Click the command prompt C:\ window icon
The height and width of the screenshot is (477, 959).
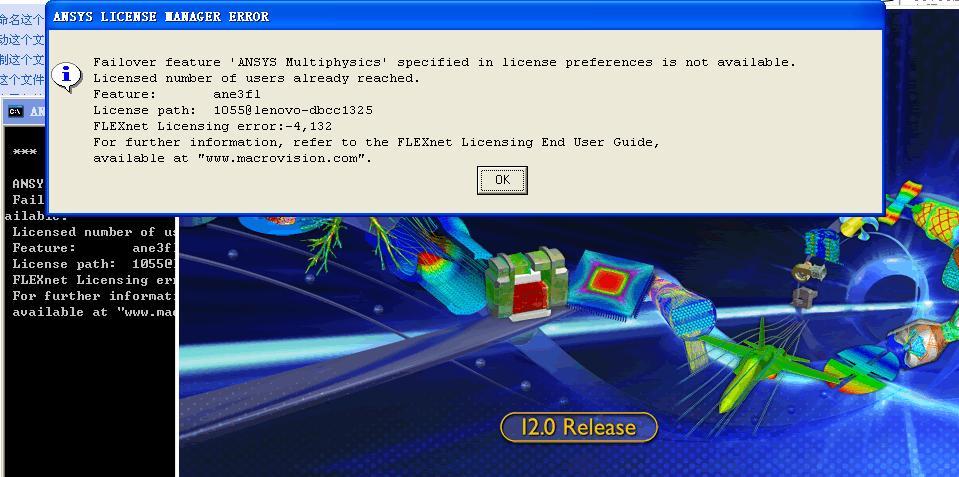point(15,111)
